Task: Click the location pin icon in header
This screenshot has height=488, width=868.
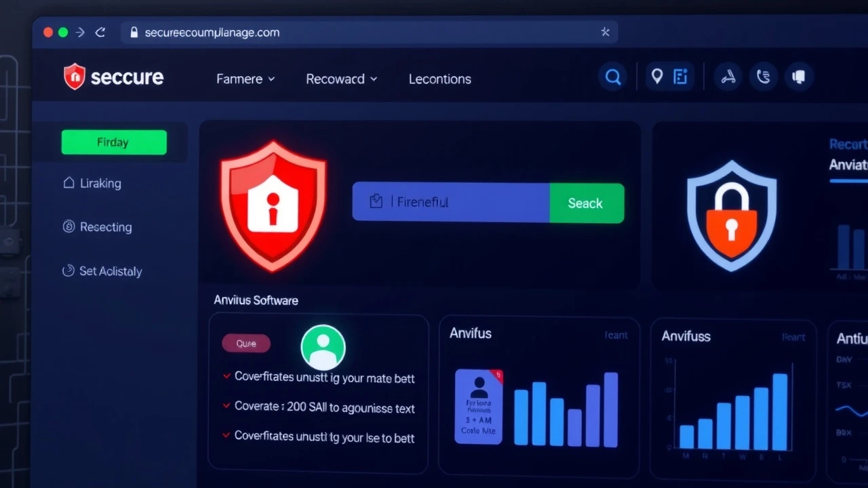Action: click(x=656, y=76)
